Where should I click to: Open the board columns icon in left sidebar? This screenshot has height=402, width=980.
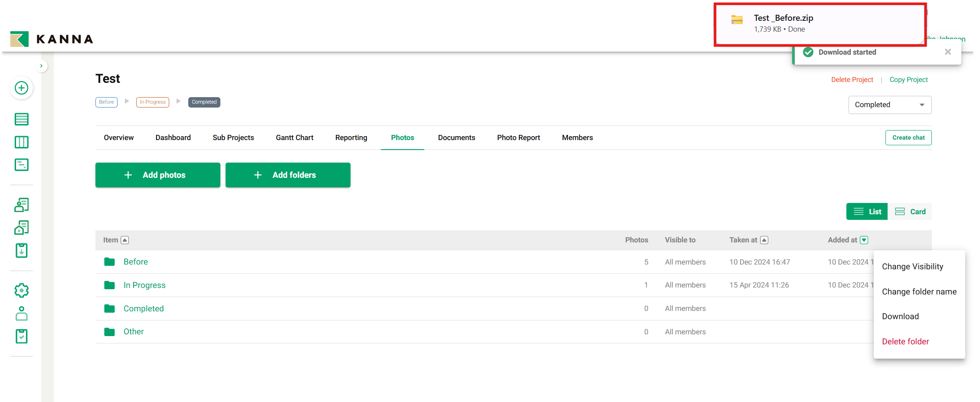coord(21,142)
